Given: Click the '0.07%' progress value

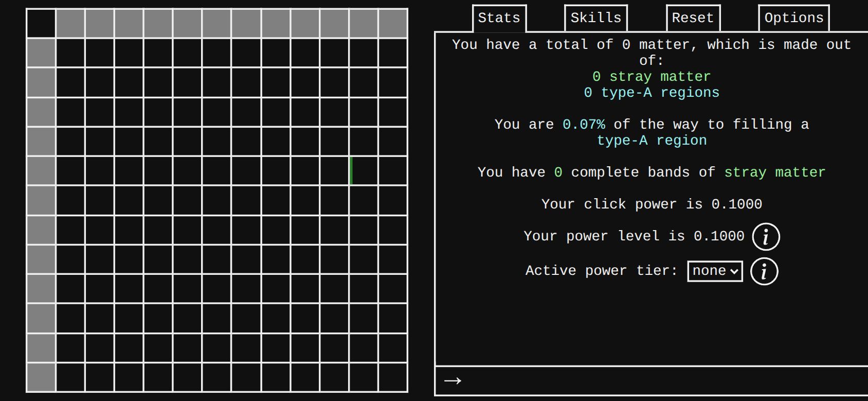Looking at the screenshot, I should click(584, 125).
